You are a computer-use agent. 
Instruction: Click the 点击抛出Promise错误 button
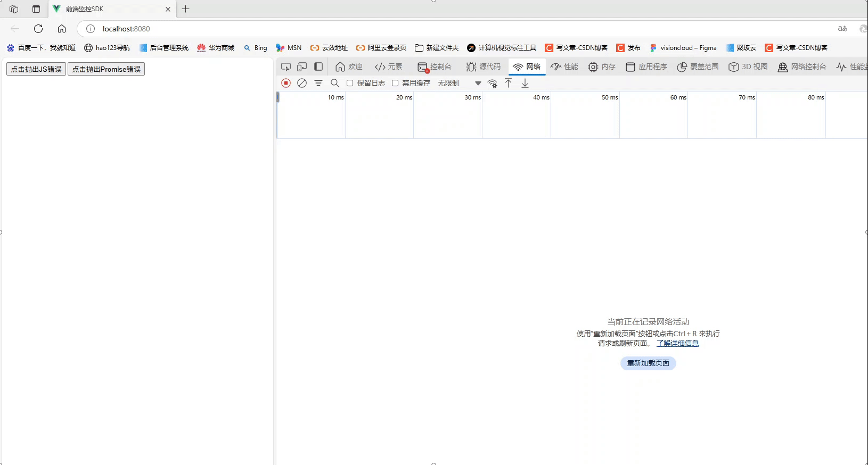click(107, 69)
